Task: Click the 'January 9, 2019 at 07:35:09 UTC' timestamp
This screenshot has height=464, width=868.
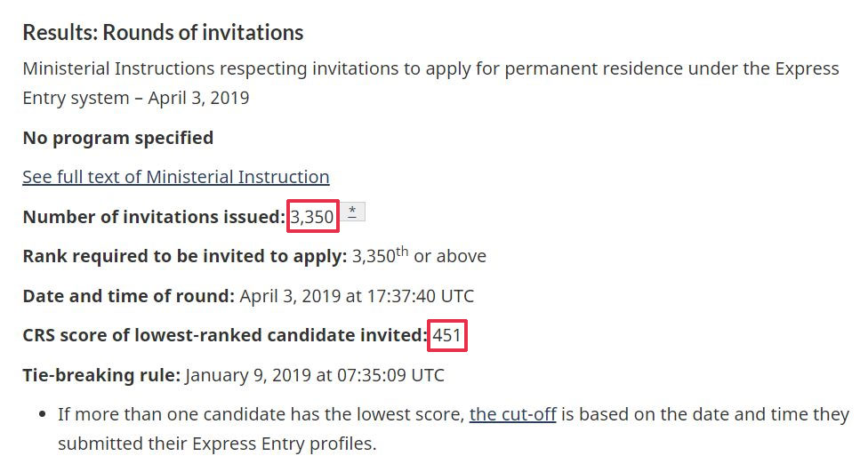Action: click(x=314, y=375)
